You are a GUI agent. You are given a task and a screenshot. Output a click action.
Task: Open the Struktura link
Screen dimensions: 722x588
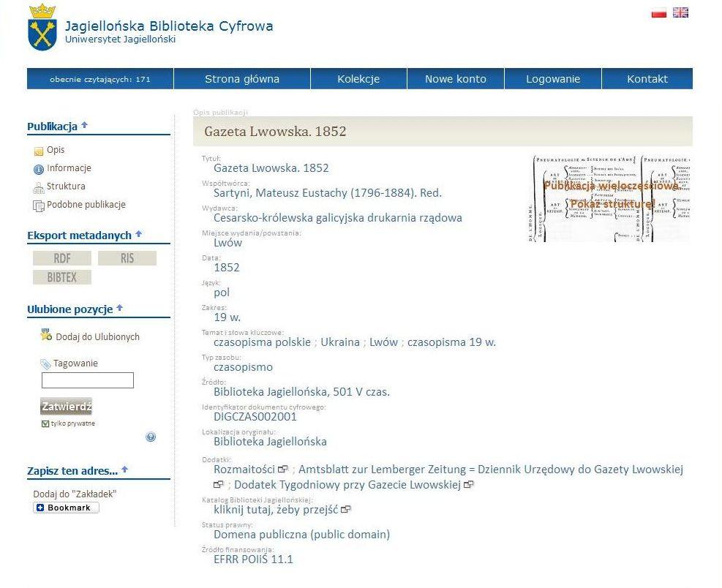click(66, 186)
